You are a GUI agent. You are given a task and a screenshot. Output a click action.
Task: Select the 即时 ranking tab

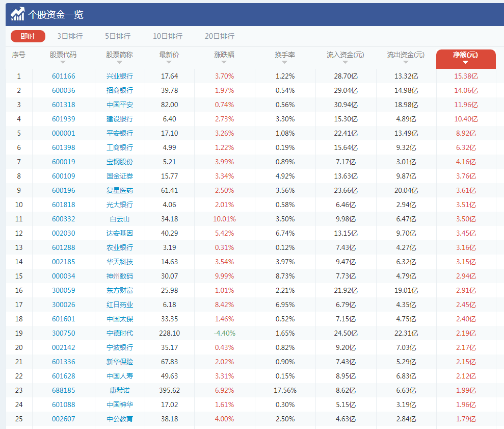28,36
